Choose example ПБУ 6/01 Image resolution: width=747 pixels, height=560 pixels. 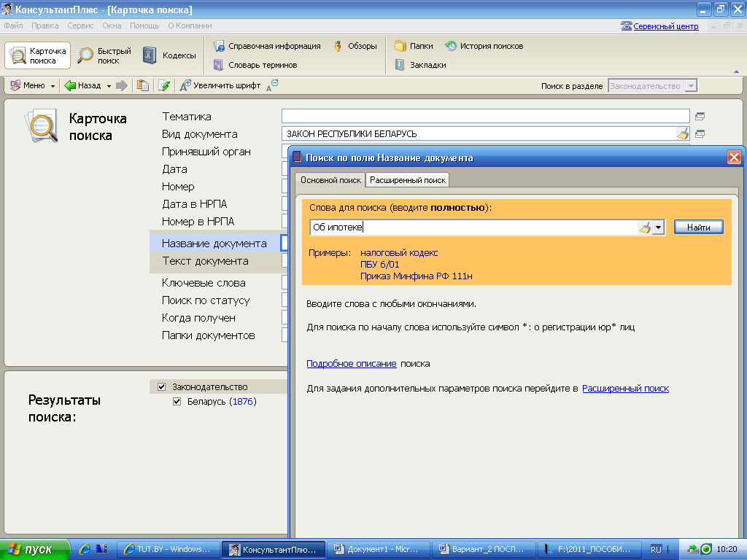point(379,264)
